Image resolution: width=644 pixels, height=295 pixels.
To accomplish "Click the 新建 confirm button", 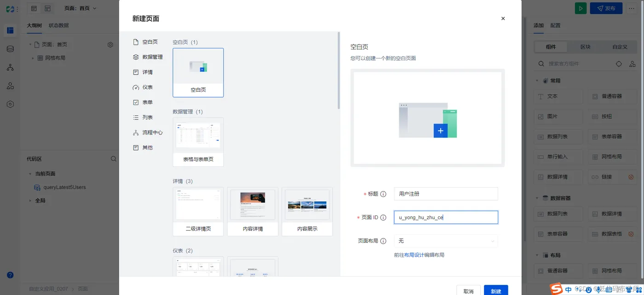I will [496, 291].
